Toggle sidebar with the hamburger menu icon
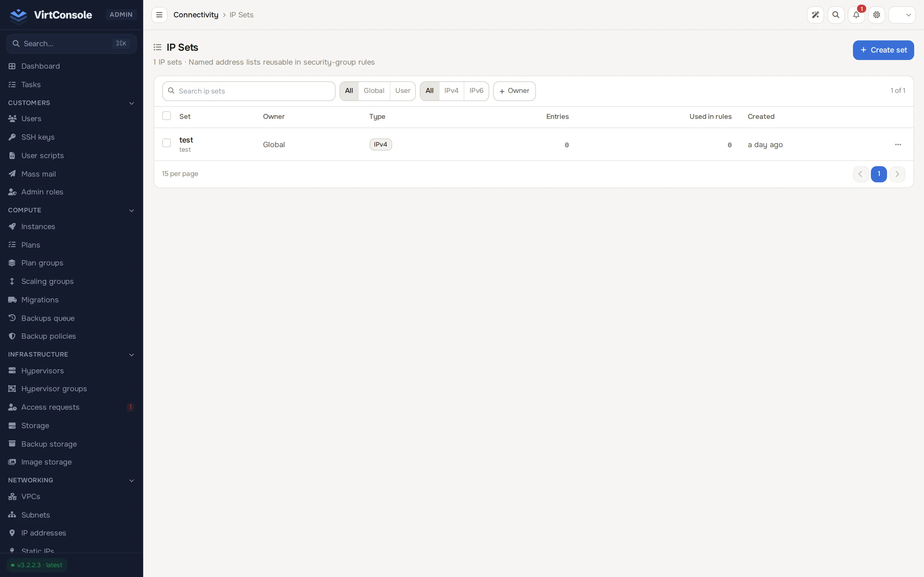This screenshot has height=577, width=924. click(159, 15)
